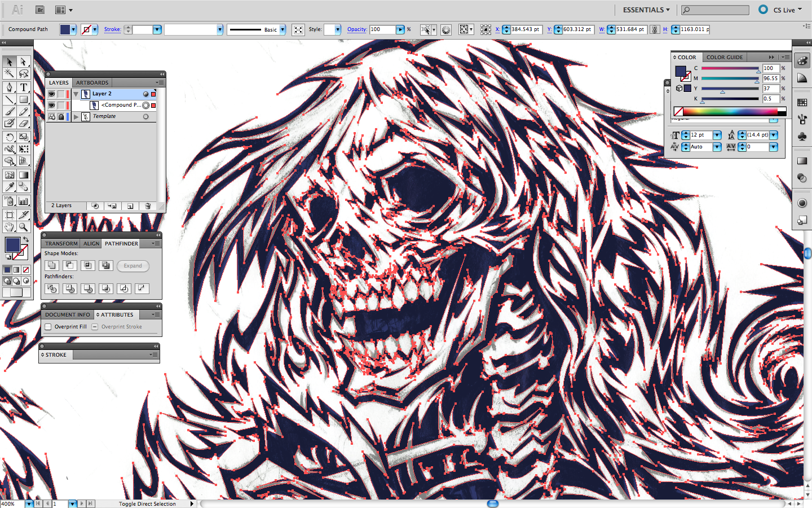Open font size 12 pt dropdown
The height and width of the screenshot is (508, 812).
click(717, 135)
